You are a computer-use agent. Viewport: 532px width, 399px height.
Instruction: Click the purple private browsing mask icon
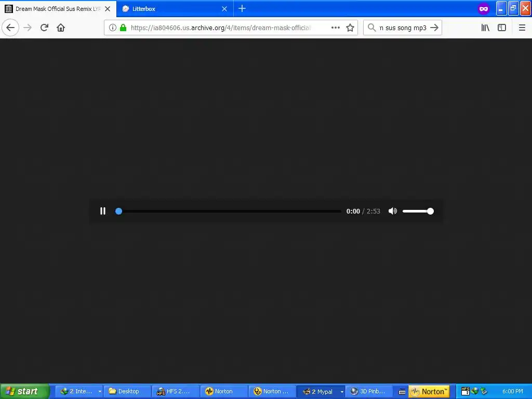point(484,9)
